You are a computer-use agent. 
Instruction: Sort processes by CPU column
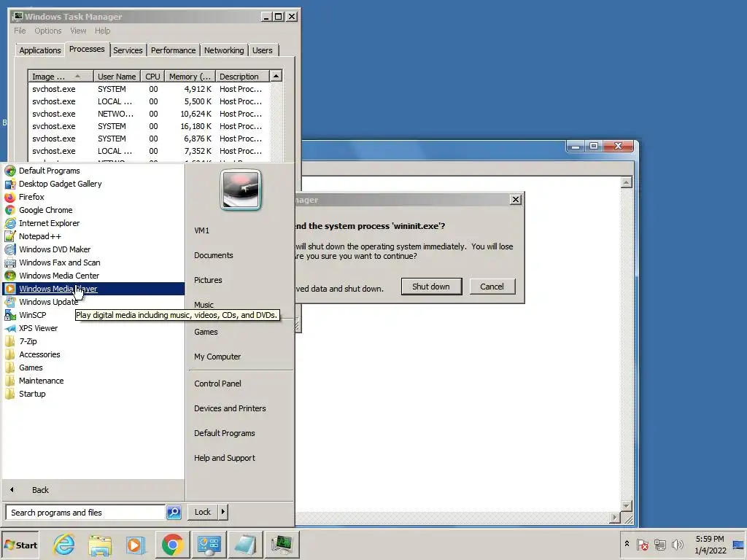(x=153, y=76)
